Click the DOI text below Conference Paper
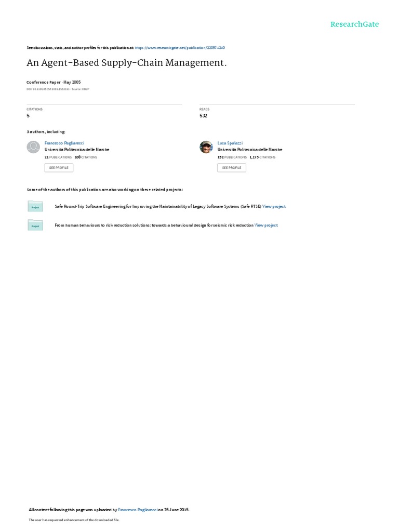Image resolution: width=399 pixels, height=532 pixels. coord(48,89)
